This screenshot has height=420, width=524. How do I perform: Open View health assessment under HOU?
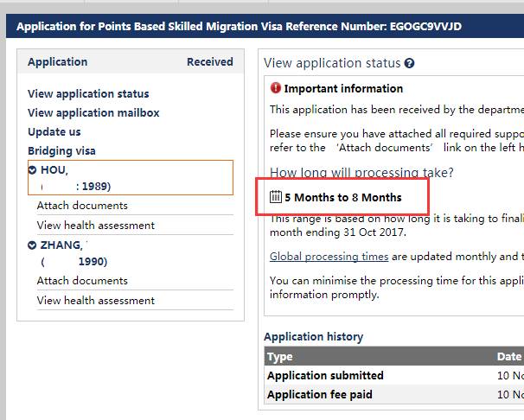(96, 226)
